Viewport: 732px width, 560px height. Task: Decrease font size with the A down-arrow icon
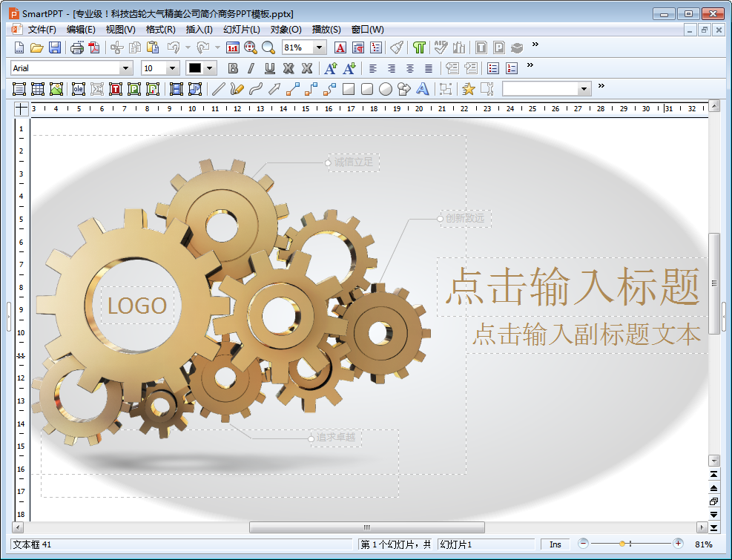coord(349,69)
